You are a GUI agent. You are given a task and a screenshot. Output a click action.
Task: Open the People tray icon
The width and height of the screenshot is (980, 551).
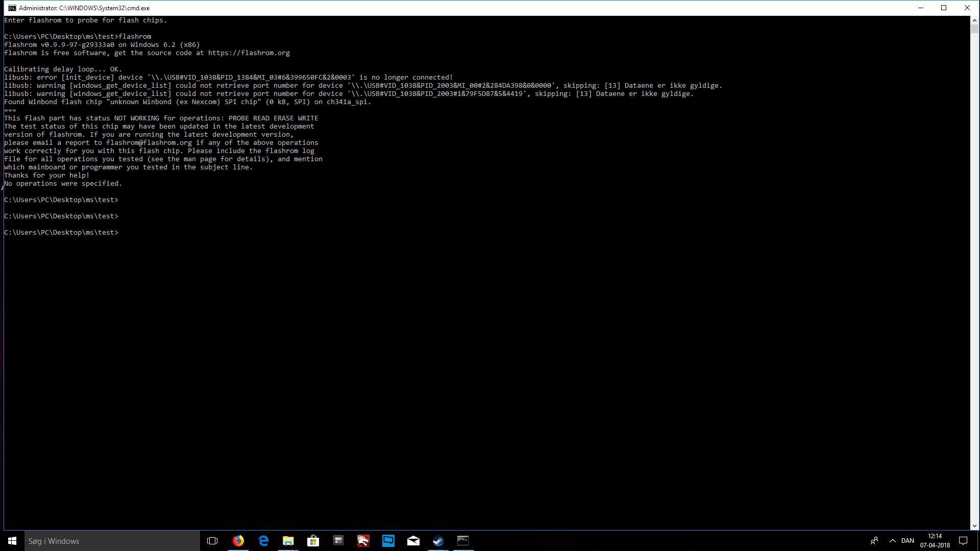(x=874, y=541)
